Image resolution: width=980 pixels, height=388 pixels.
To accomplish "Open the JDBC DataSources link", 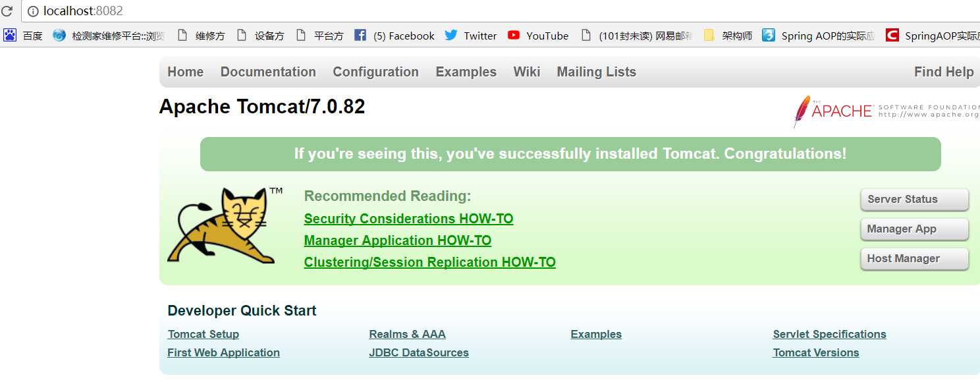I will click(x=419, y=352).
